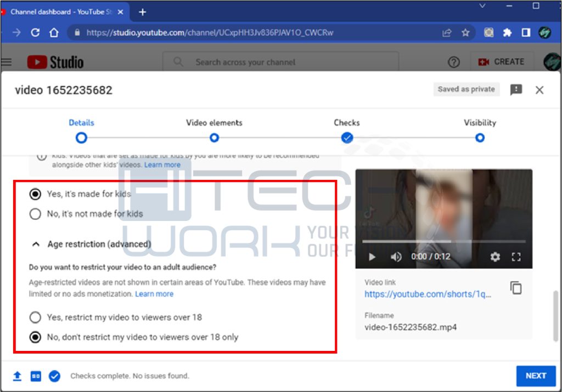Choose 'No, don't restrict my video' option

(35, 337)
